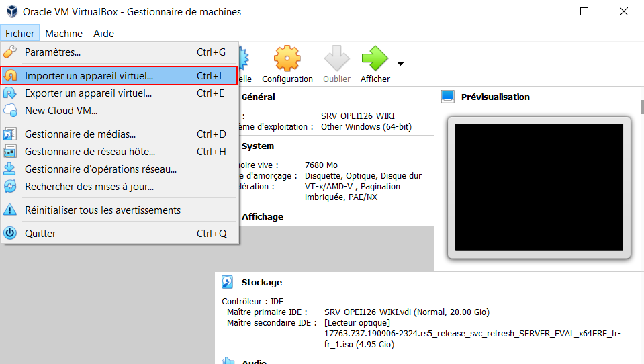The image size is (644, 364).
Task: Click Réinitialiser tous les avertissements
Action: 120,210
